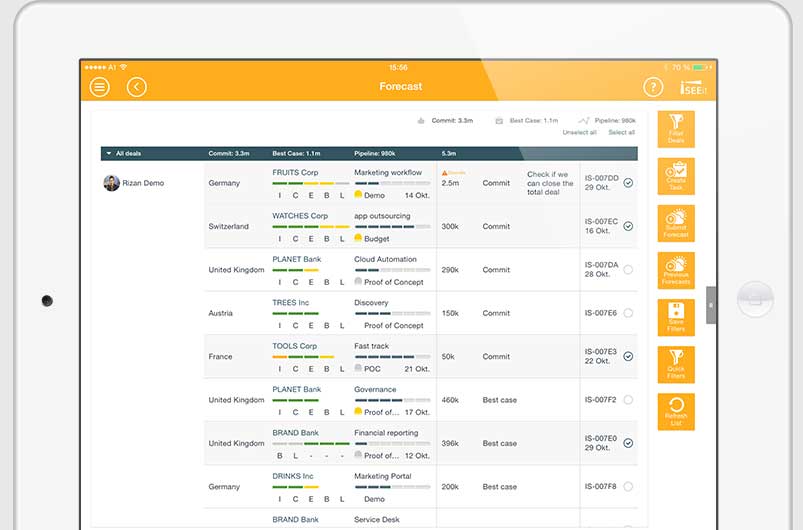Deselect deal IS-007DD checkmark
Viewport: 803px width, 530px height.
[x=628, y=183]
